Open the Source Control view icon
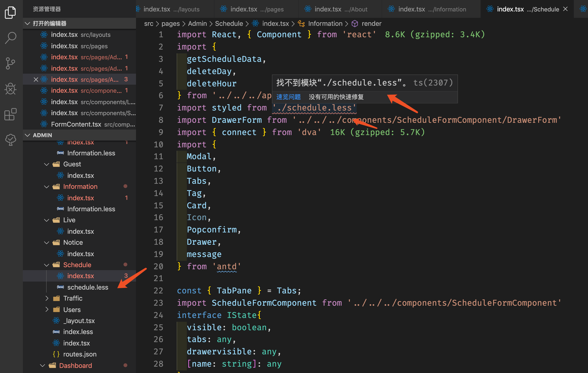The image size is (588, 373). pyautogui.click(x=10, y=64)
